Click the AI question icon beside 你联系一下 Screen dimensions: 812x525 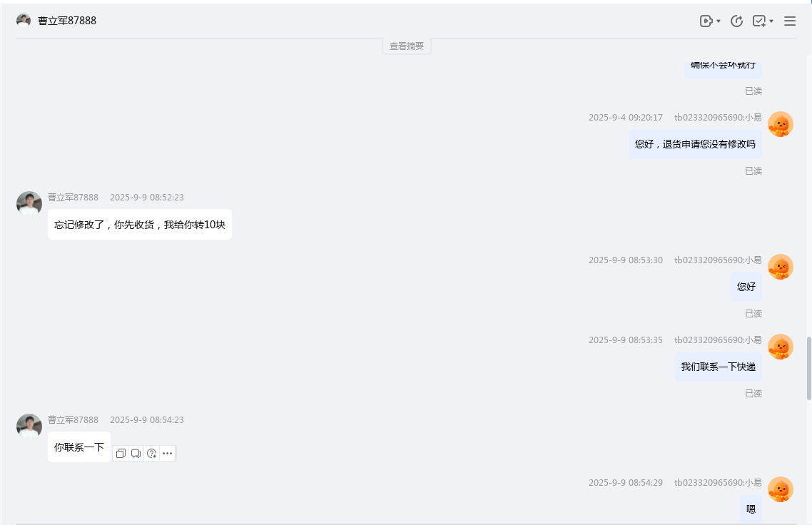151,454
